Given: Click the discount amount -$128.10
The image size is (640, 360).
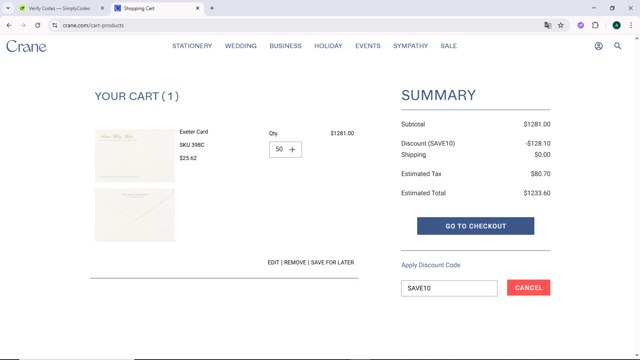Looking at the screenshot, I should (x=538, y=144).
